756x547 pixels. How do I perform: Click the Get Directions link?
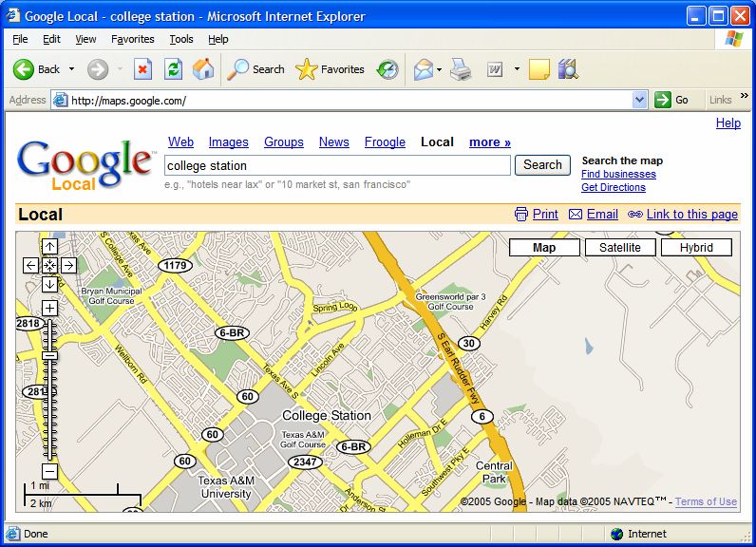pos(614,187)
